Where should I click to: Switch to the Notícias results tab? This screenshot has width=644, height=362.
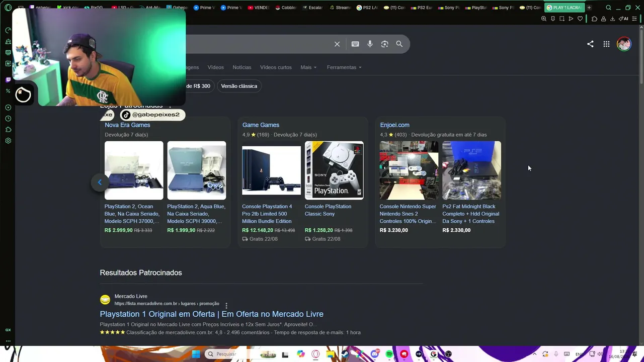242,67
